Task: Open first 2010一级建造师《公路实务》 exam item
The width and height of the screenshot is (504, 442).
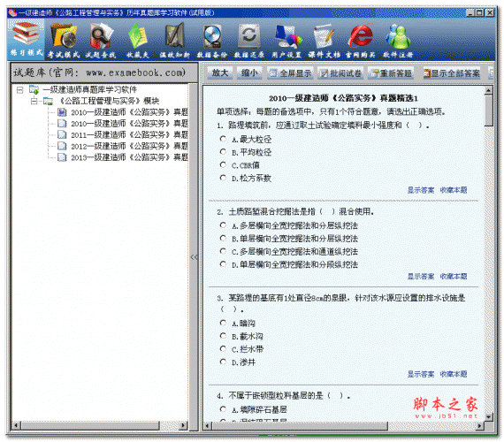Action: pos(129,112)
